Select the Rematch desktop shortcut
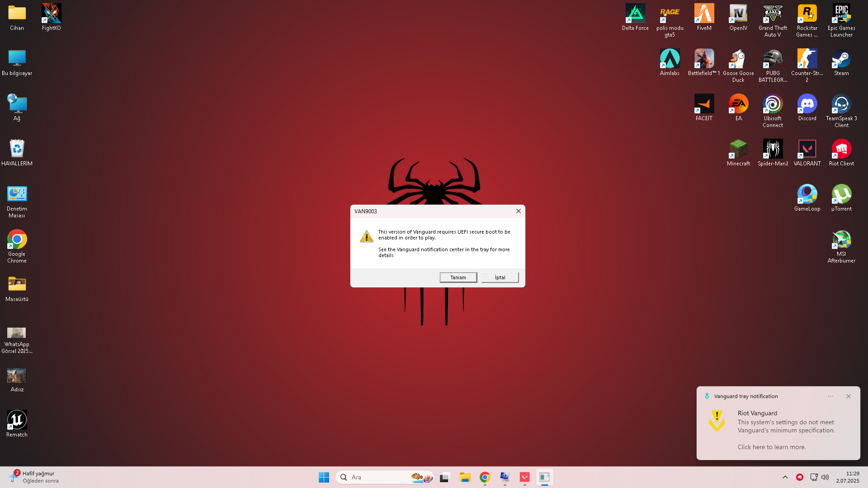The width and height of the screenshot is (868, 488). pyautogui.click(x=17, y=424)
